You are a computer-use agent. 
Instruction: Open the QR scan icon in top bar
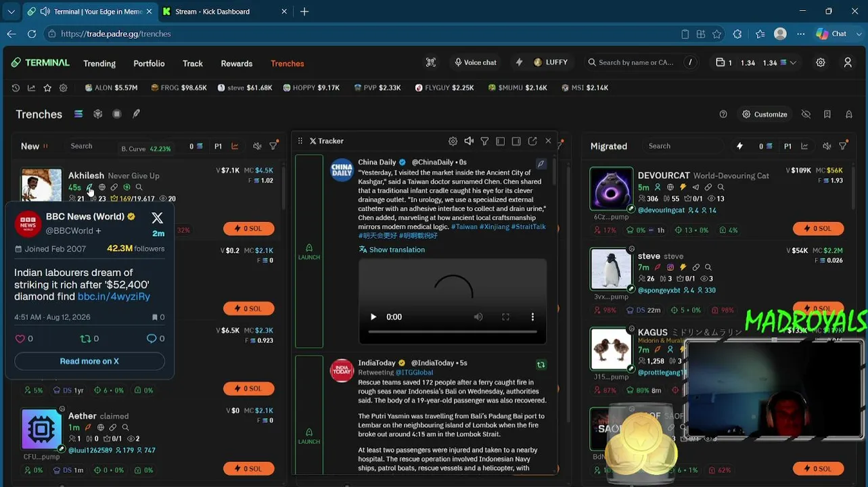point(431,62)
